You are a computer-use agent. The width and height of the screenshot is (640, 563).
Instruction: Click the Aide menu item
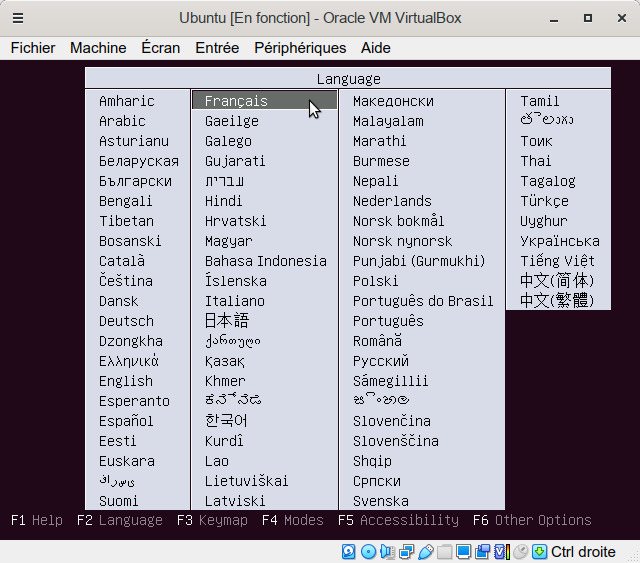[376, 48]
